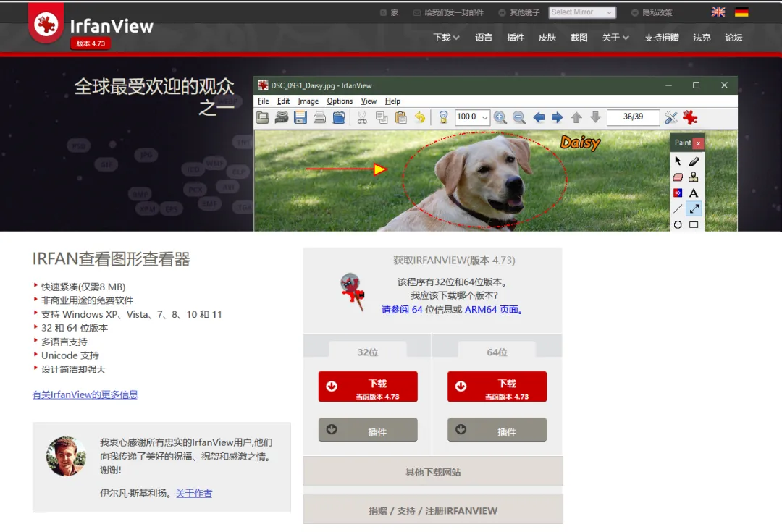Open the File menu in IrfanView window
Viewport: 782px width, 532px height.
point(264,101)
